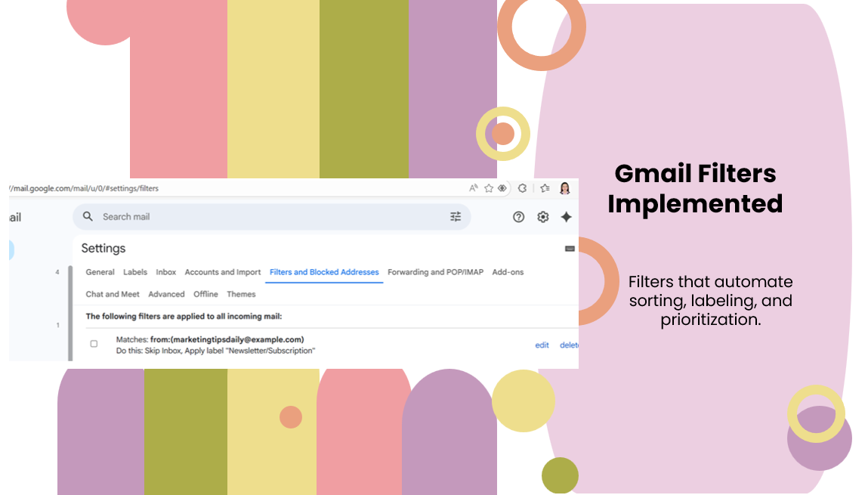The width and height of the screenshot is (868, 495).
Task: Open the browser Extensions puzzle icon
Action: coord(522,188)
